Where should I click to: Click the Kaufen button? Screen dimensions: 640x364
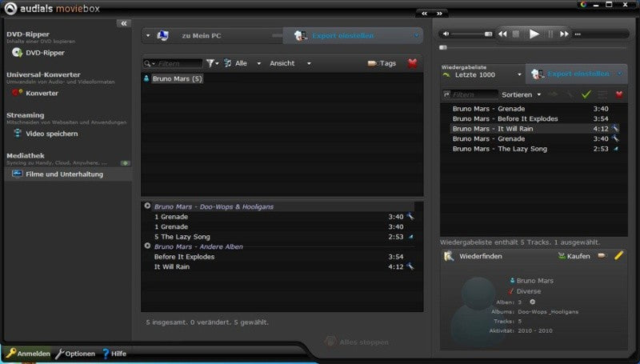574,256
